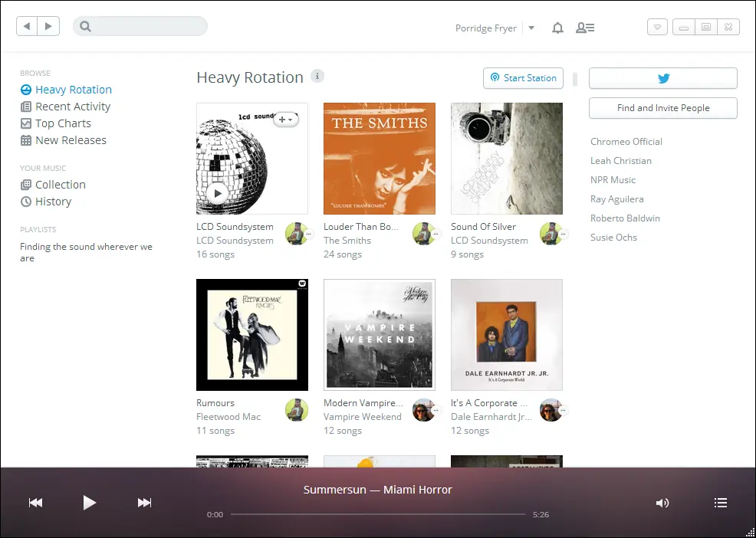Open Recent Activity in sidebar

pos(65,107)
